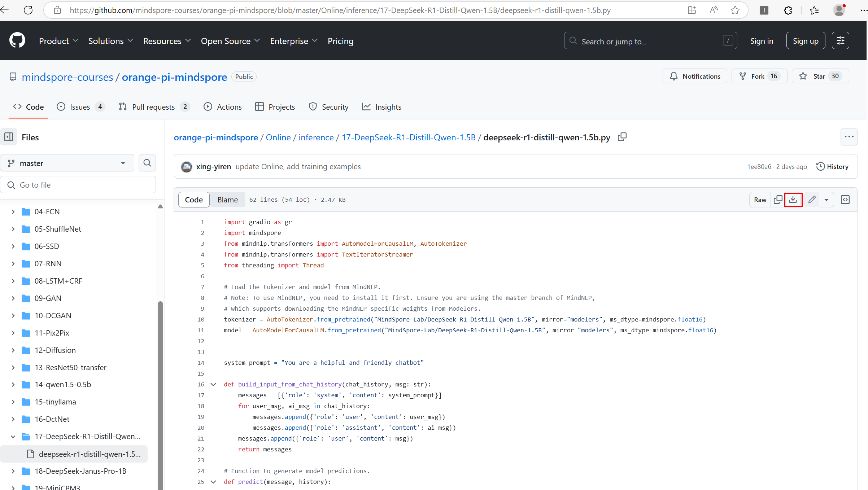Click the GitHub logo home icon
The height and width of the screenshot is (490, 868).
point(17,40)
